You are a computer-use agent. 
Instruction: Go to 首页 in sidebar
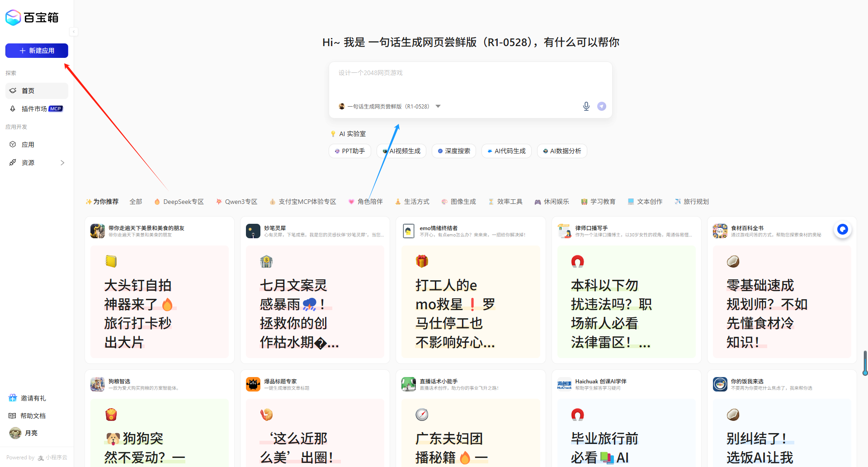tap(37, 91)
